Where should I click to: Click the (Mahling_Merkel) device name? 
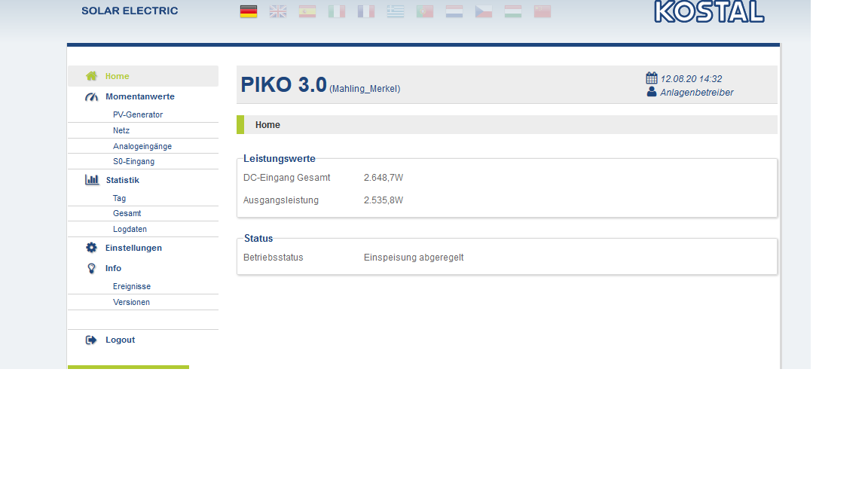click(365, 89)
